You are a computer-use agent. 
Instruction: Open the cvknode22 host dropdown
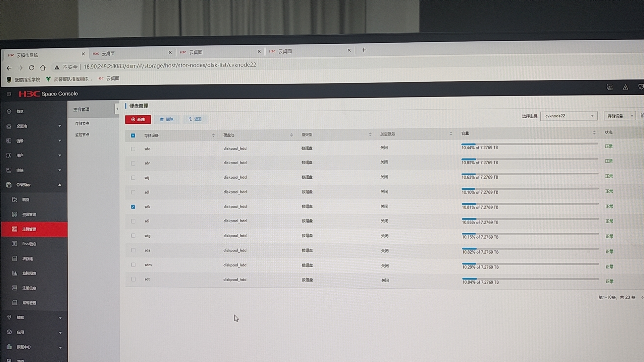[x=569, y=116]
